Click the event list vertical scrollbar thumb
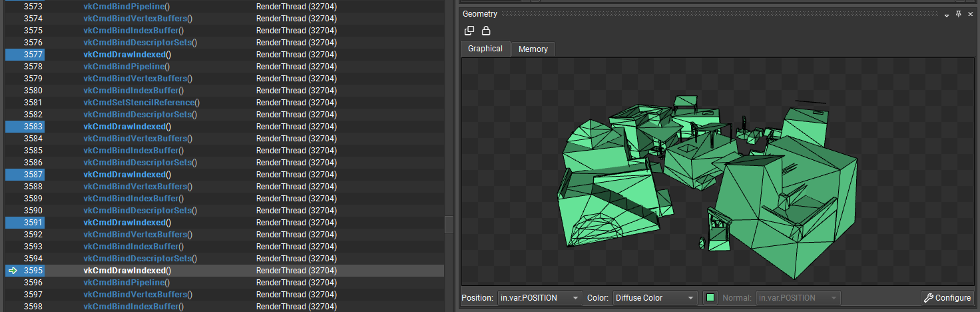980x312 pixels. [449, 225]
